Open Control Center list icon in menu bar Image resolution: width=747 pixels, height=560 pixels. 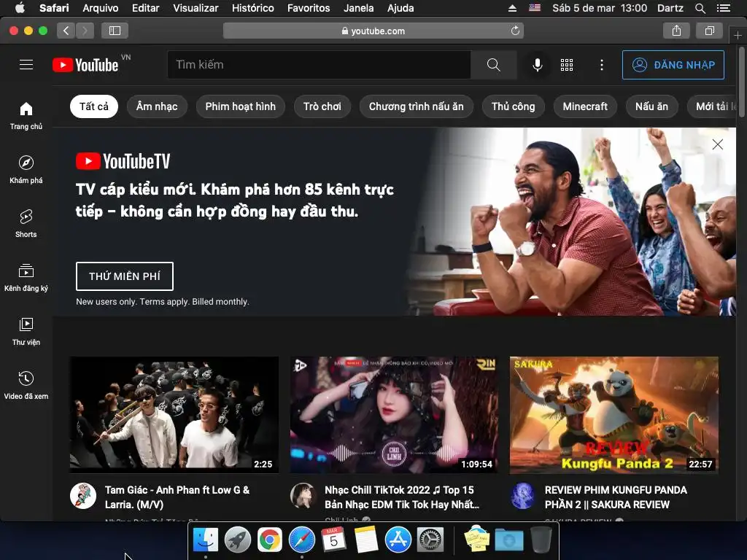coord(724,8)
